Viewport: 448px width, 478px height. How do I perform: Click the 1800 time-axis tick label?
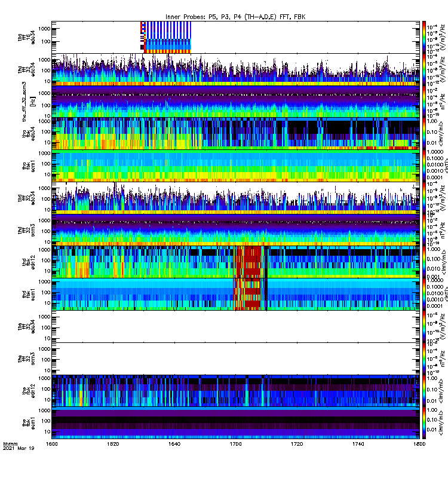pos(419,444)
